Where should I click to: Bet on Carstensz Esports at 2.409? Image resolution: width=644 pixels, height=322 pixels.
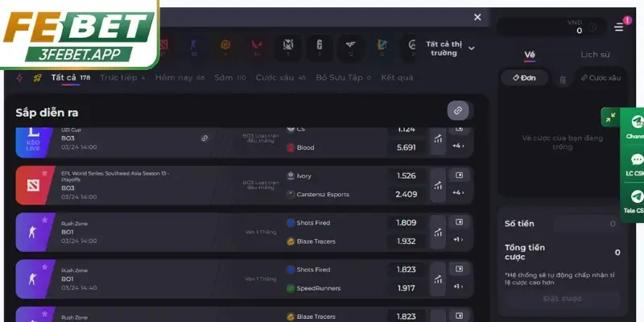pyautogui.click(x=407, y=194)
